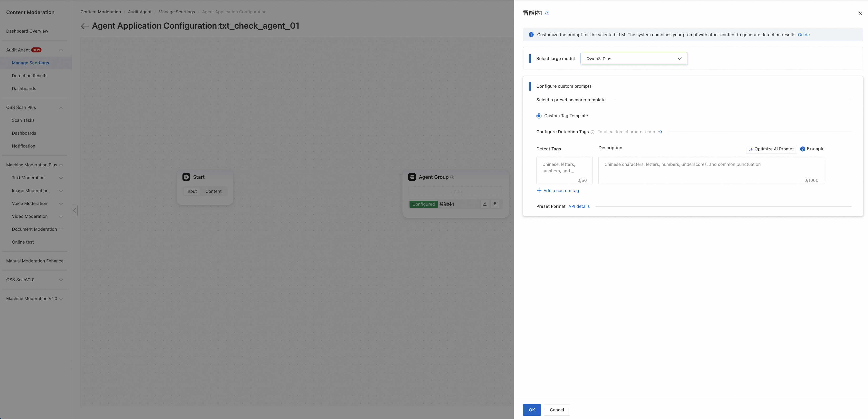This screenshot has width=868, height=419.
Task: Open the API details link
Action: (x=579, y=206)
